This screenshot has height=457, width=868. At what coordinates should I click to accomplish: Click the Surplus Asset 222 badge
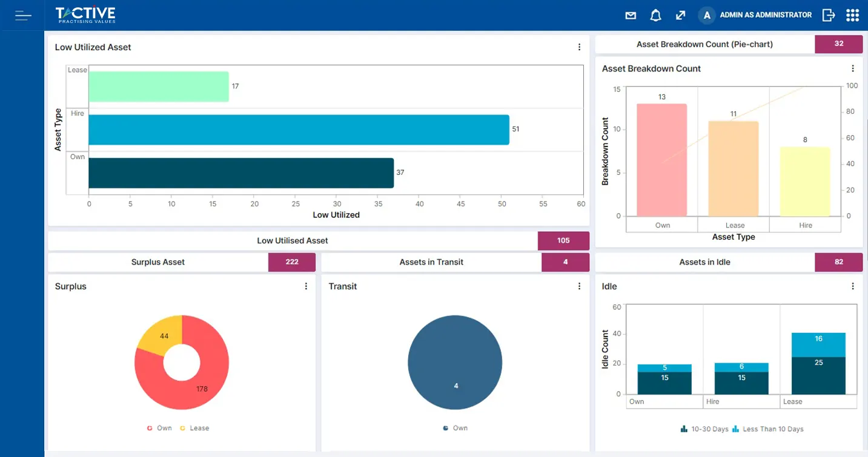[x=291, y=262]
